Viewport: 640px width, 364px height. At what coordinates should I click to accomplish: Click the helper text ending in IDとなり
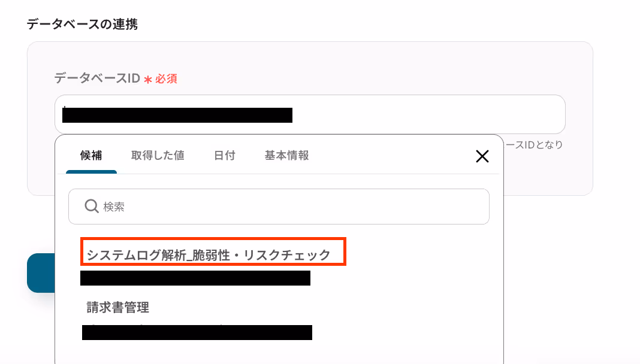pos(534,145)
